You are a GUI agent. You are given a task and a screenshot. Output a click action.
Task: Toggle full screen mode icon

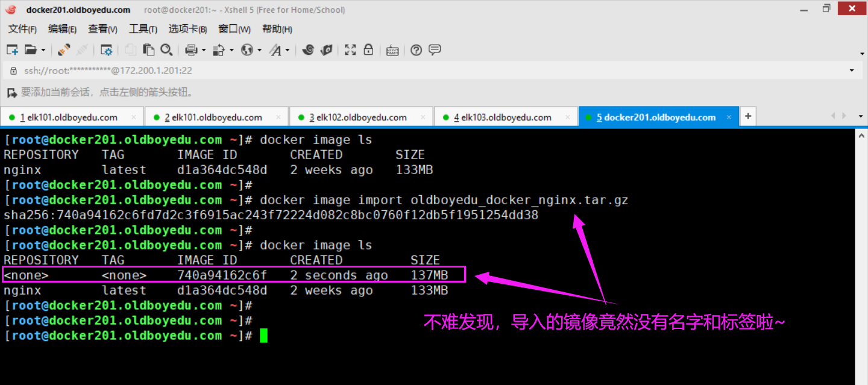350,50
